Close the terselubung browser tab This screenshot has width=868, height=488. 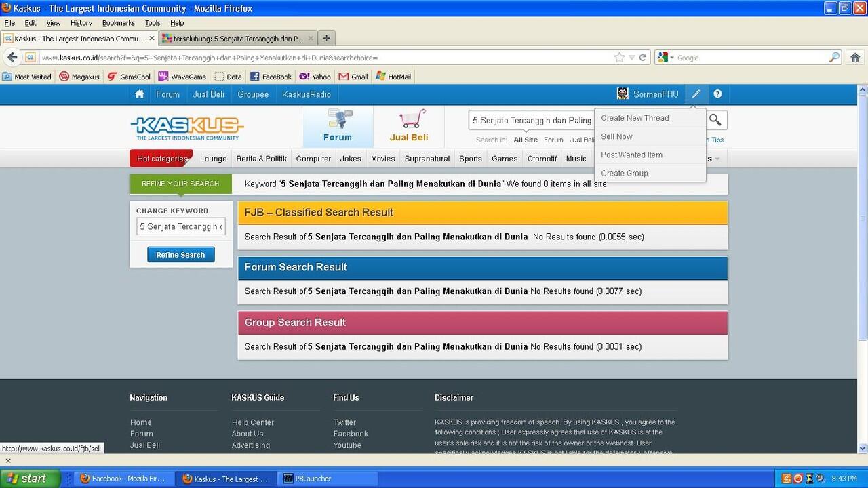pos(311,39)
